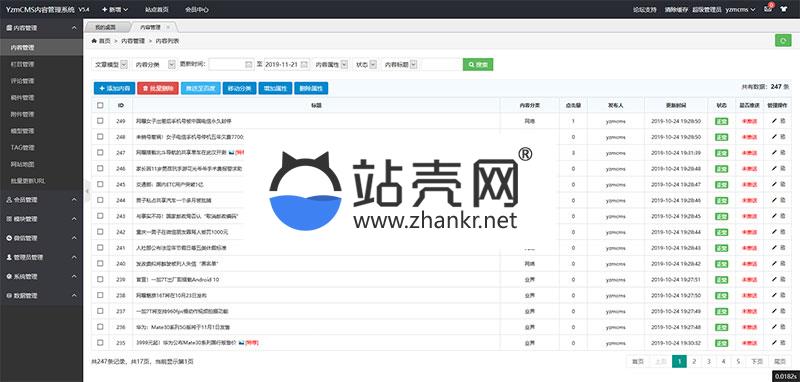800x382 pixels.
Task: Switch to the 我的桌面 tab
Action: 106,27
